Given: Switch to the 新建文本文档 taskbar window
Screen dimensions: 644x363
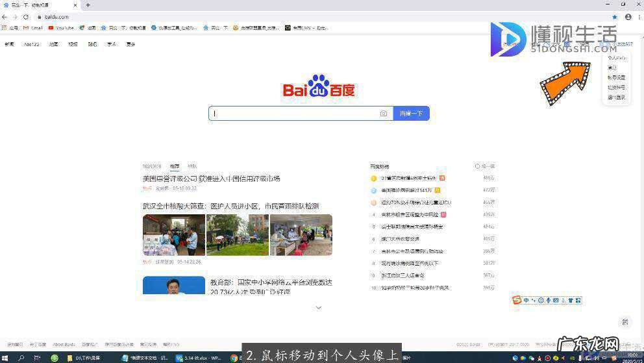Looking at the screenshot, I should [x=145, y=358].
